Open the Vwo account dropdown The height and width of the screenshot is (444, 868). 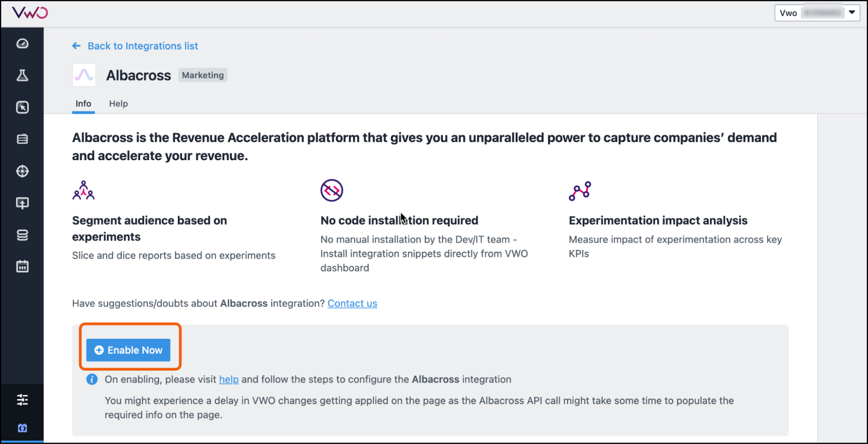pyautogui.click(x=817, y=13)
